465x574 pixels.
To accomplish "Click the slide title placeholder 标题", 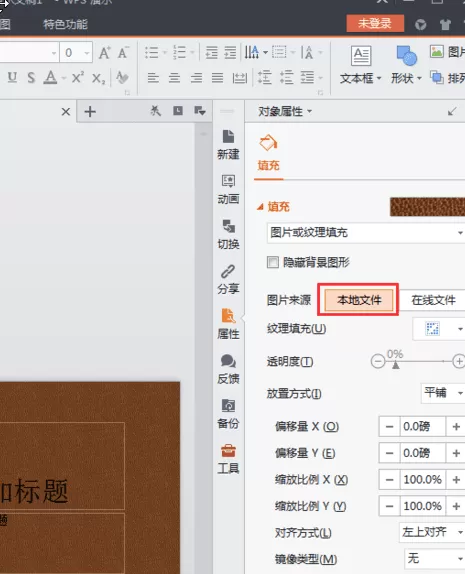I will (62, 466).
